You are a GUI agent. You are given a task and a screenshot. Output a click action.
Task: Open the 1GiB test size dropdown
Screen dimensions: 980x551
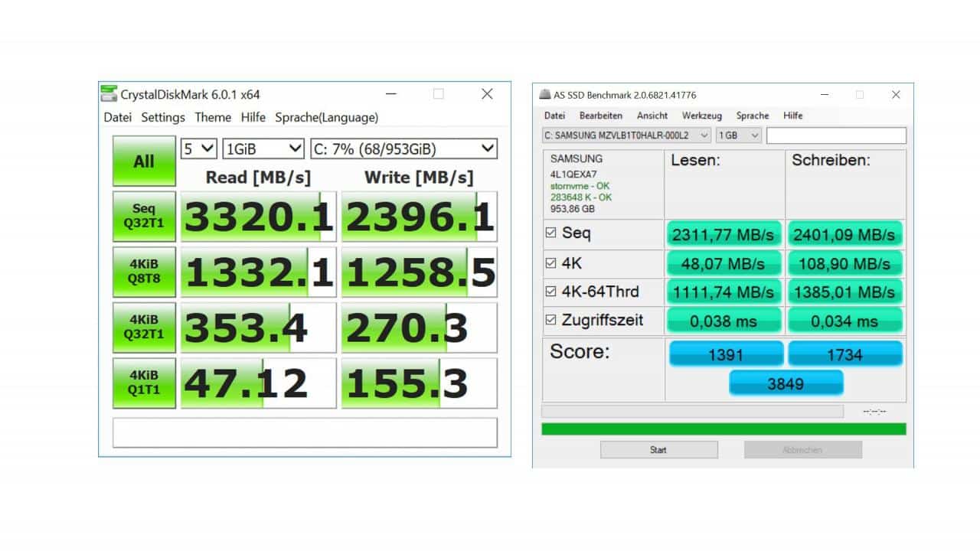coord(263,148)
